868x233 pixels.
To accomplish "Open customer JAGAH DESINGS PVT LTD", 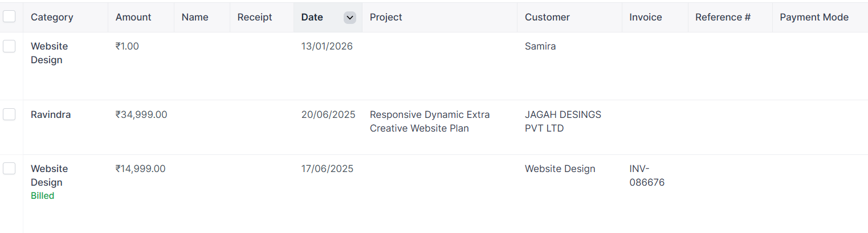I will pos(563,121).
